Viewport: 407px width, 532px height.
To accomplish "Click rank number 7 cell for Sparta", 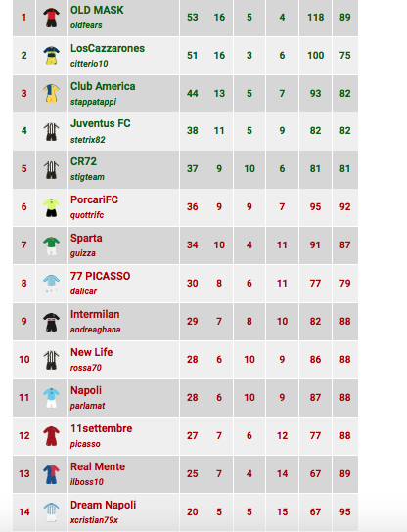I will [23, 245].
